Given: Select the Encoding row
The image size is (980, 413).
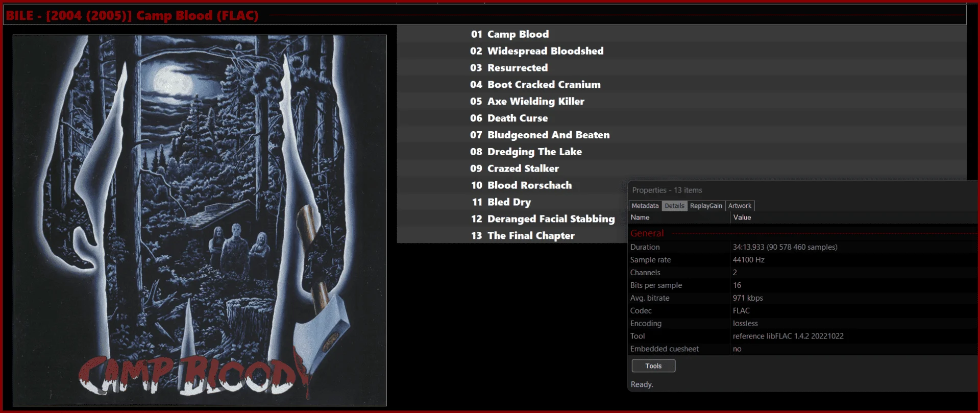Looking at the screenshot, I should (803, 324).
